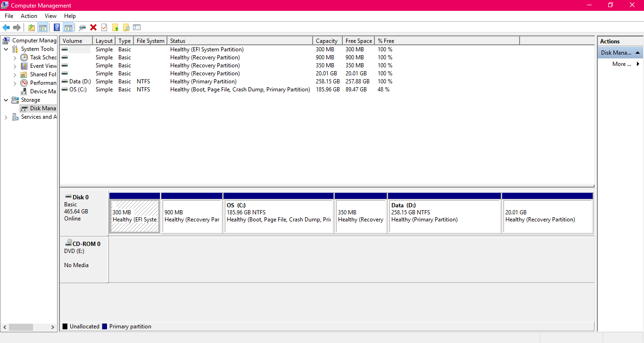
Task: Click the Properties checkmark page icon
Action: click(104, 27)
